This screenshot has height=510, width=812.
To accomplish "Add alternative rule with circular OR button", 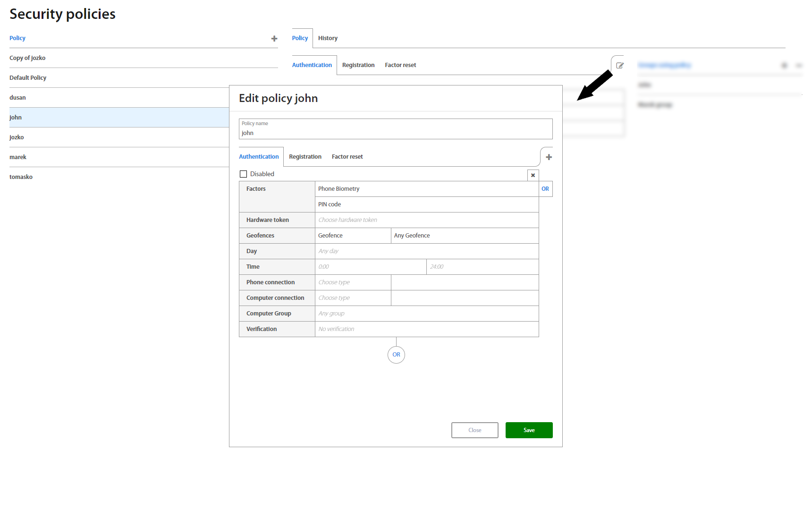I will coord(396,355).
